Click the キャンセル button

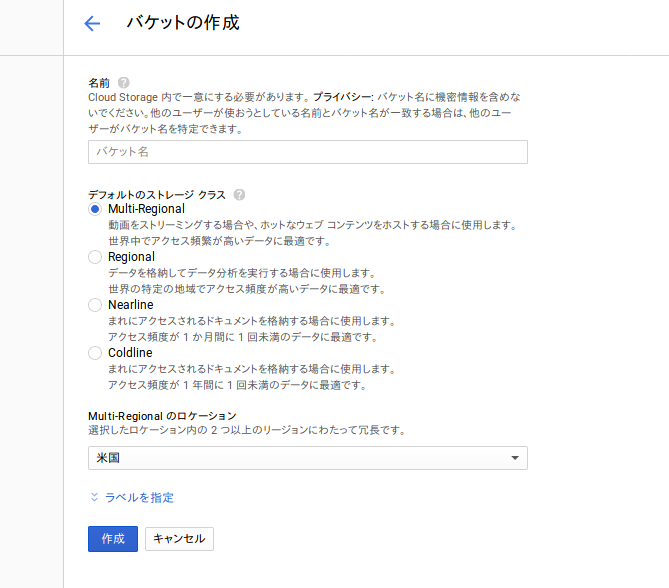[x=179, y=539]
